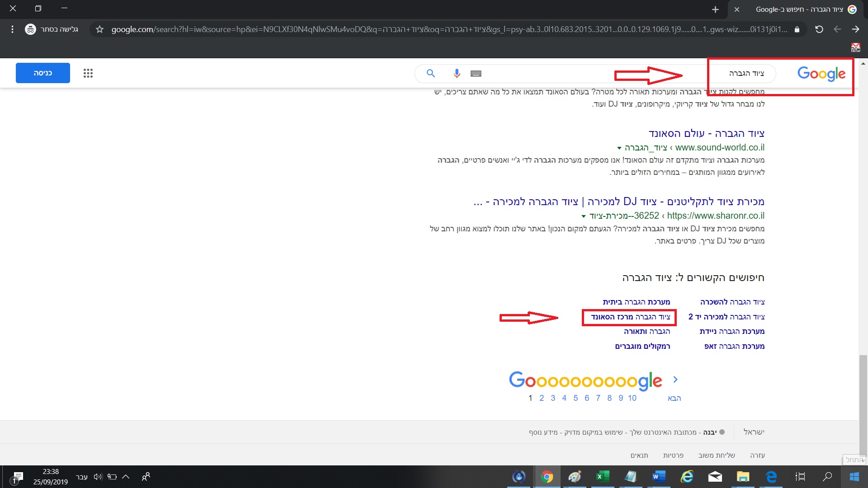
Task: Click the left-pointing navigation arrow in the toolbar
Action: [837, 29]
